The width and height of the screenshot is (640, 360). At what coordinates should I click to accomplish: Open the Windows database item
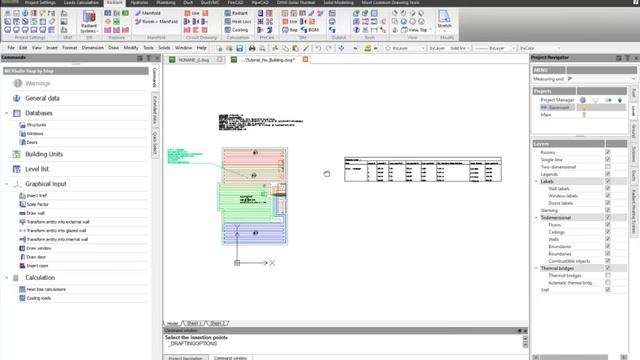tap(35, 133)
